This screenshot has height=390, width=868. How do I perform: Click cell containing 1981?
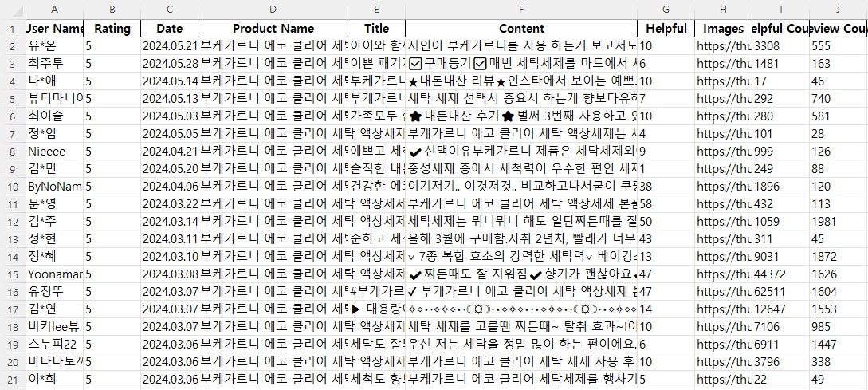coord(837,221)
